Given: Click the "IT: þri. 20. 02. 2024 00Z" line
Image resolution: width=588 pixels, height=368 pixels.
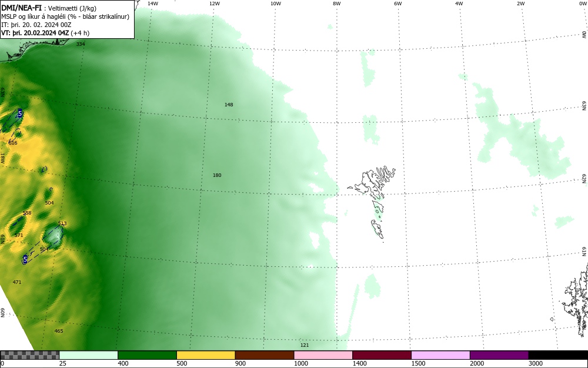Looking at the screenshot, I should (x=36, y=25).
